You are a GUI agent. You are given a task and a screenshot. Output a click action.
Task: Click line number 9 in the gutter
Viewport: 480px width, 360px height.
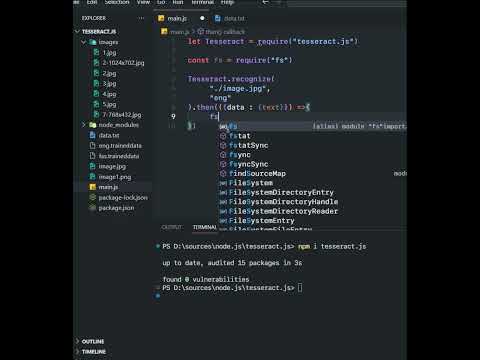(x=173, y=116)
